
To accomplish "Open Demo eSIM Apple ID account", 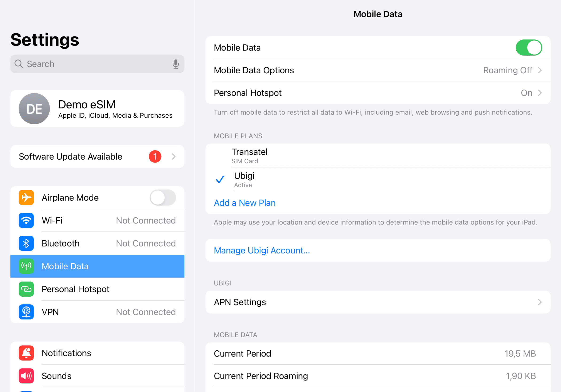I will [x=97, y=109].
